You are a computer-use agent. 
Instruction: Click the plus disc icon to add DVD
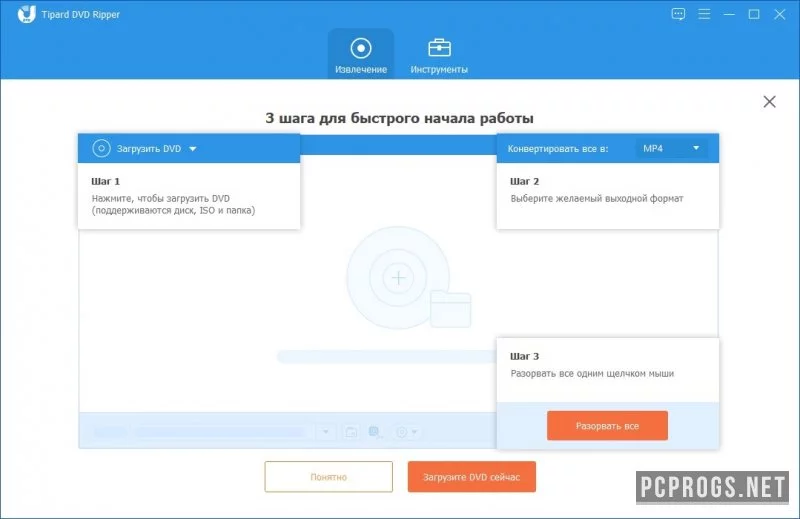(x=398, y=278)
